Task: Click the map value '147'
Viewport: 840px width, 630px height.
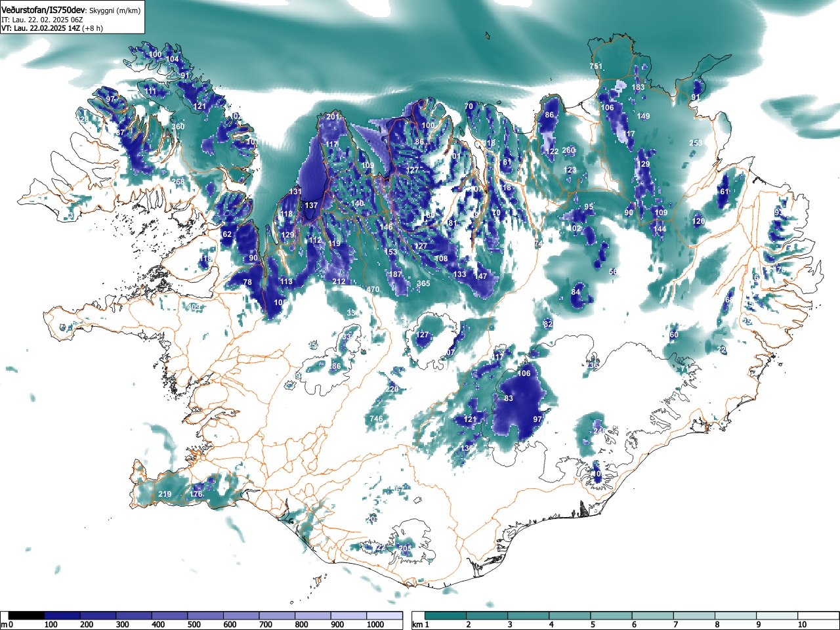Action: [x=481, y=277]
